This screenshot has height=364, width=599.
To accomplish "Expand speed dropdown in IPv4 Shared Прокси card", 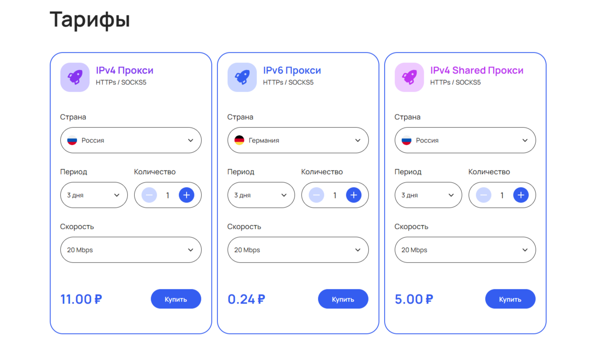I will 465,250.
